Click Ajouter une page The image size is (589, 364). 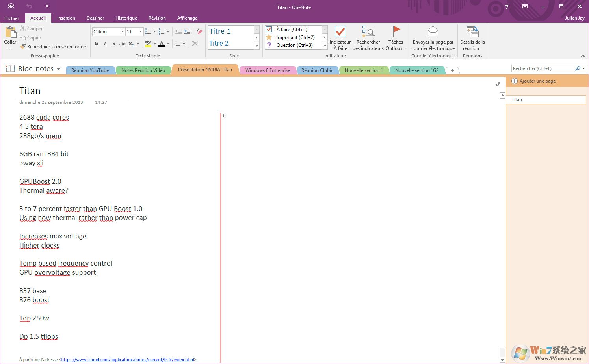click(x=537, y=81)
